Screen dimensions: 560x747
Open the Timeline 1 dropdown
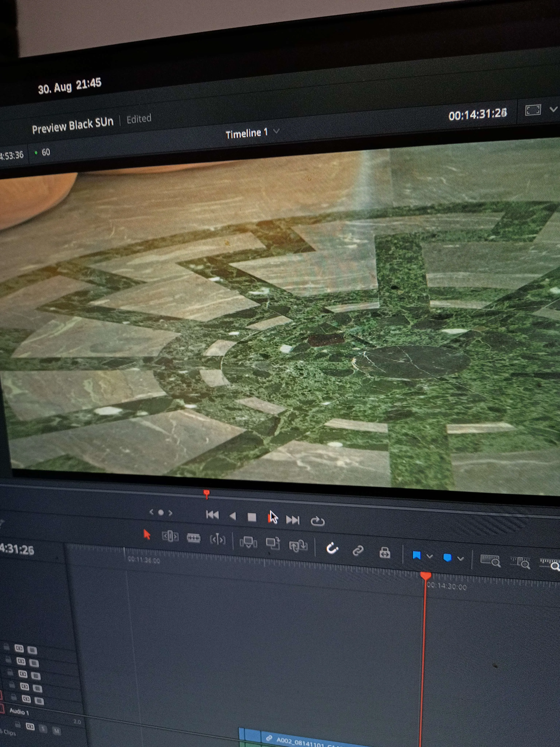[x=277, y=131]
